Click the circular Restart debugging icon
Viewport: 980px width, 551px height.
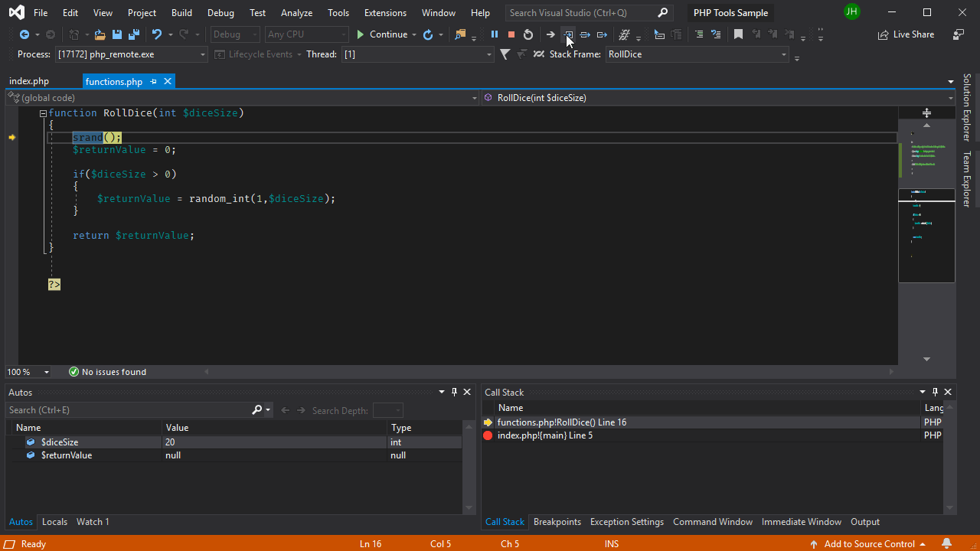tap(528, 34)
